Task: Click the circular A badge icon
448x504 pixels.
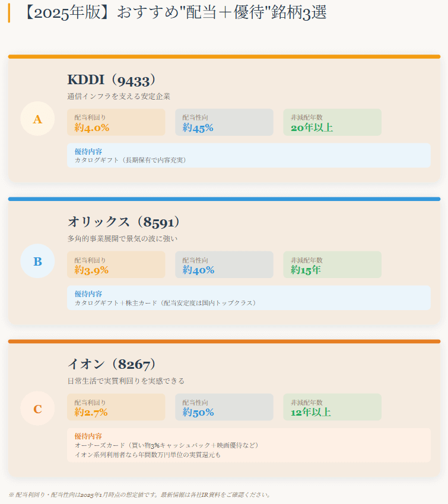Action: pos(37,119)
